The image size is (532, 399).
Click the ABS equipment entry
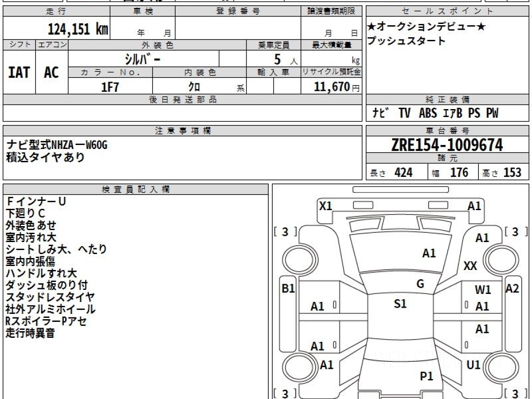tap(428, 113)
